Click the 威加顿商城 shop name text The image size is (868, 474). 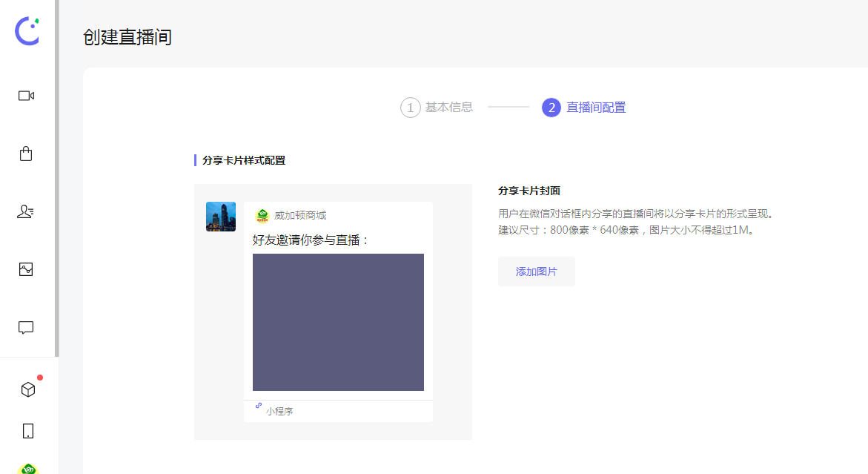pos(301,215)
